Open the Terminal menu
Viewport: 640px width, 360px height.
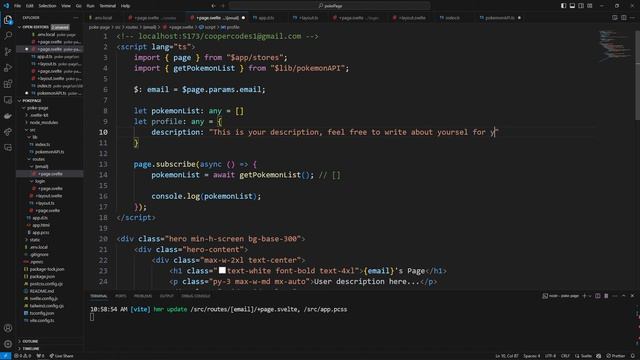click(107, 6)
